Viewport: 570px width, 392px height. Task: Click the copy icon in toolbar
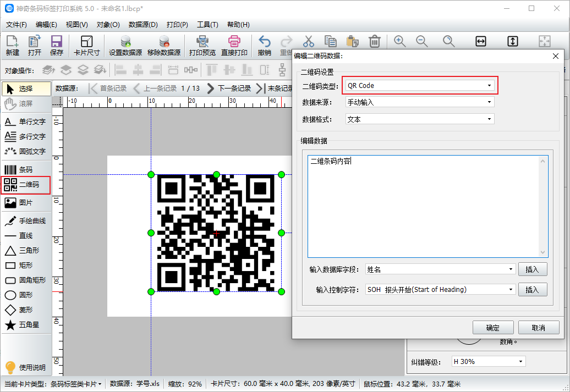click(x=330, y=41)
